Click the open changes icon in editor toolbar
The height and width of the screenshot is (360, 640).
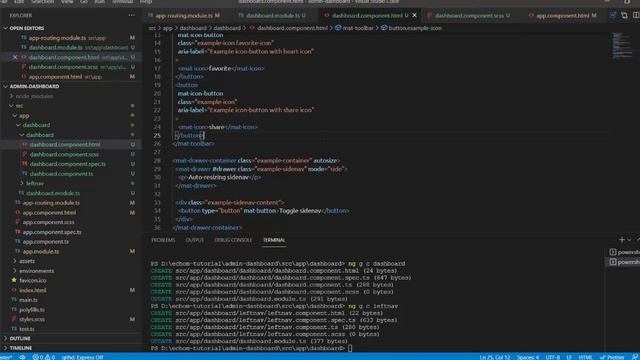624,16
